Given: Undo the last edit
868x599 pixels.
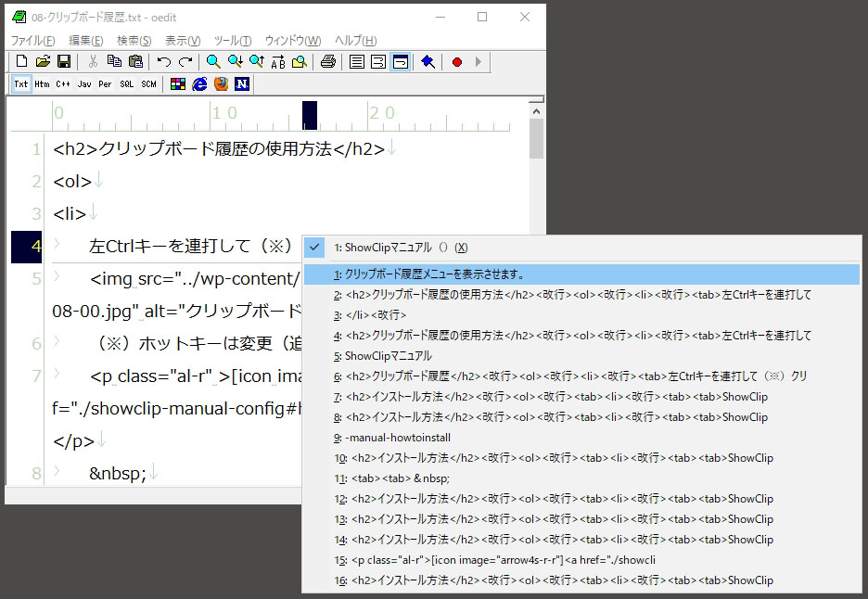Looking at the screenshot, I should click(x=161, y=62).
